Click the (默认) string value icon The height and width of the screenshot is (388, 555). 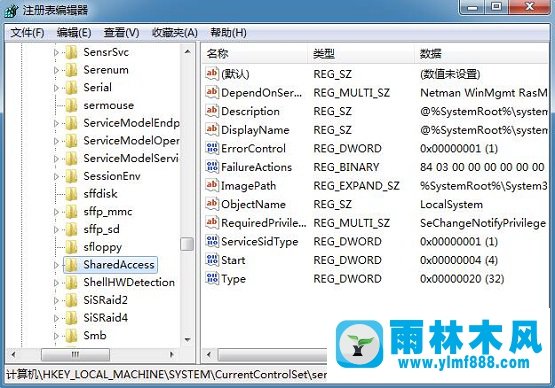(212, 73)
